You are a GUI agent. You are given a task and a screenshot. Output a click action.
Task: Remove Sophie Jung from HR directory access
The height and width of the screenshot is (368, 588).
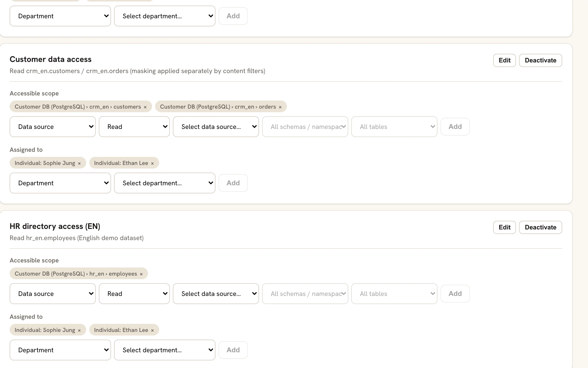(x=79, y=330)
